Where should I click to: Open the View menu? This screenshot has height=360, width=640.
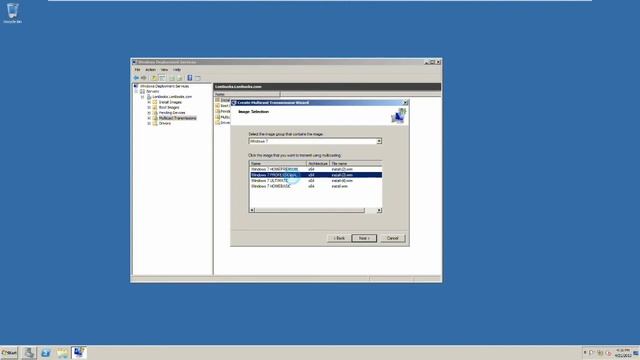(x=164, y=70)
